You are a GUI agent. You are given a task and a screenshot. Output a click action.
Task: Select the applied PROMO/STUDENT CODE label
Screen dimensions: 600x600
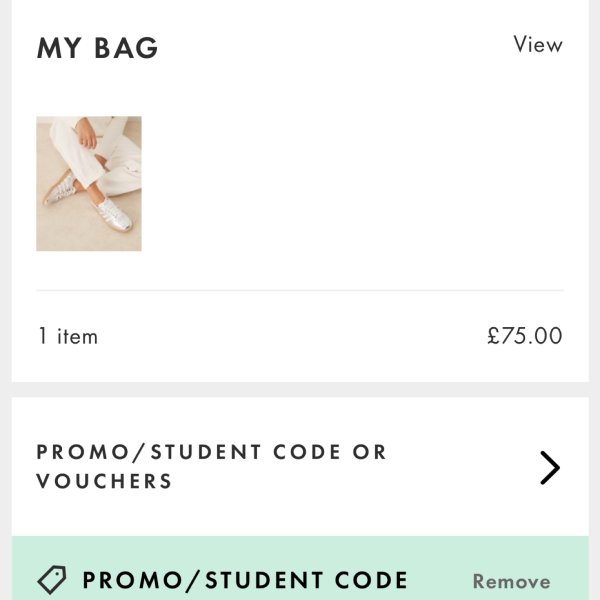point(245,580)
